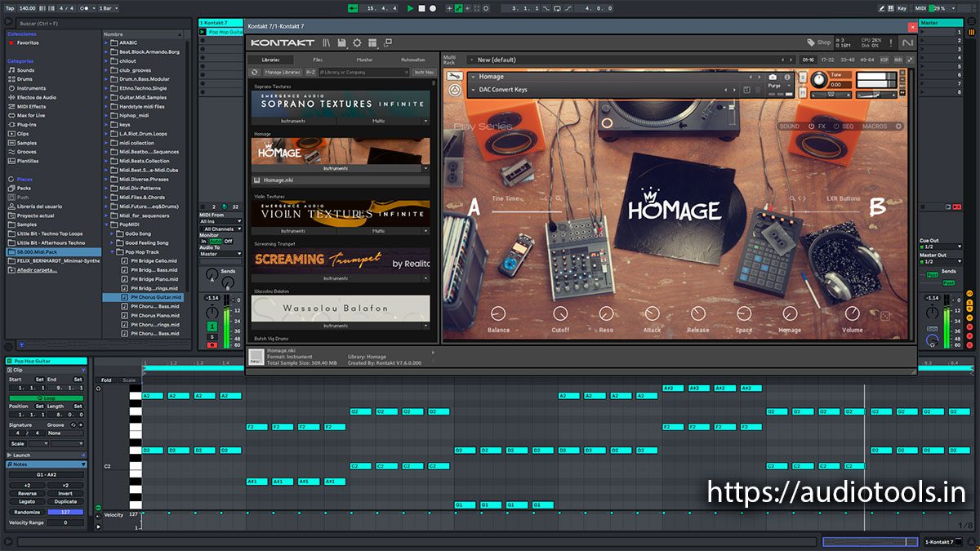Refresh the Kontakt library list

pos(255,72)
